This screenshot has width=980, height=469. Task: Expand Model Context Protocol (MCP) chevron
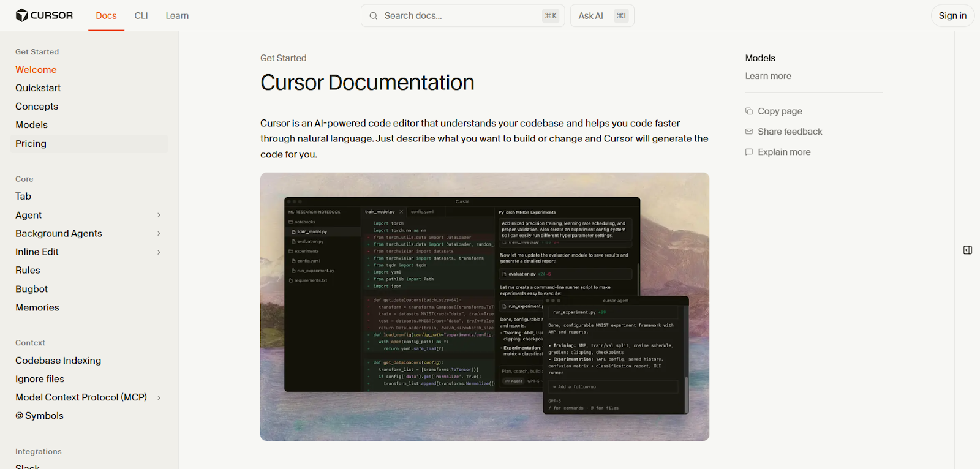coord(159,397)
